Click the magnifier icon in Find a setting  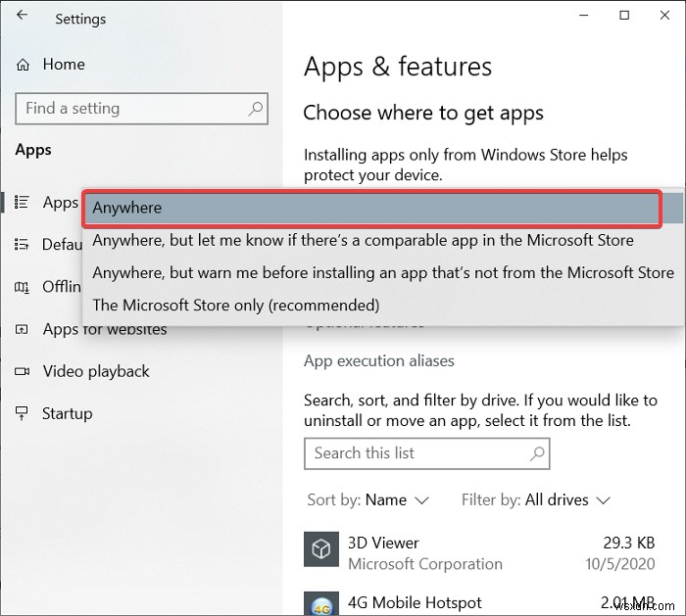[x=256, y=109]
